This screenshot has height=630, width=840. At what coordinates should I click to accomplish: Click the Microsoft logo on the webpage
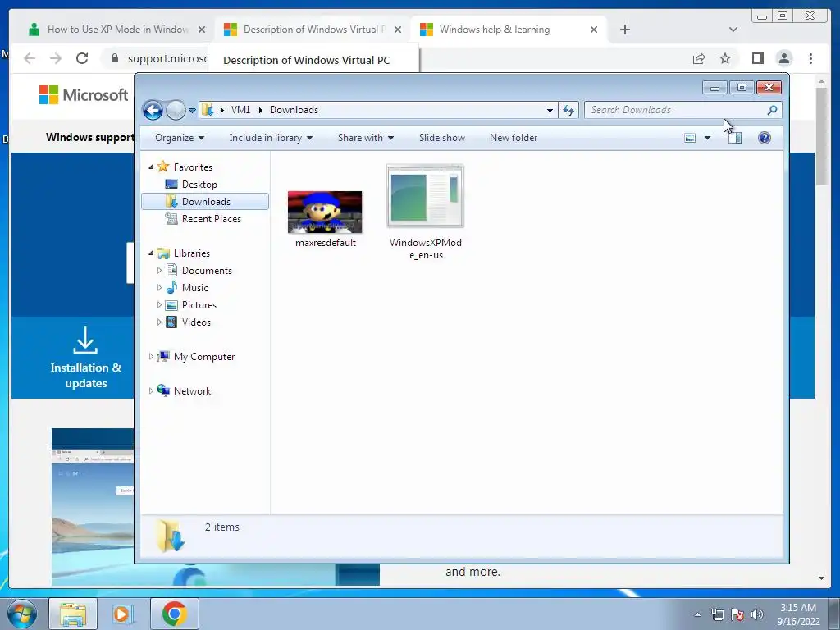pos(84,95)
